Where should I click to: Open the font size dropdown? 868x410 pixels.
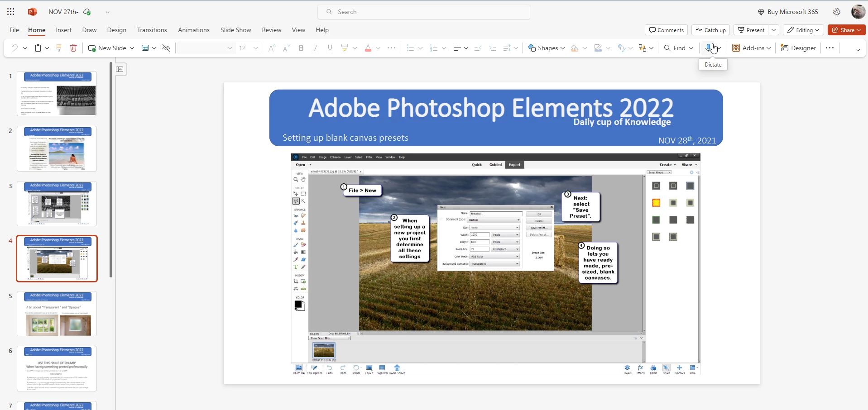[x=256, y=48]
